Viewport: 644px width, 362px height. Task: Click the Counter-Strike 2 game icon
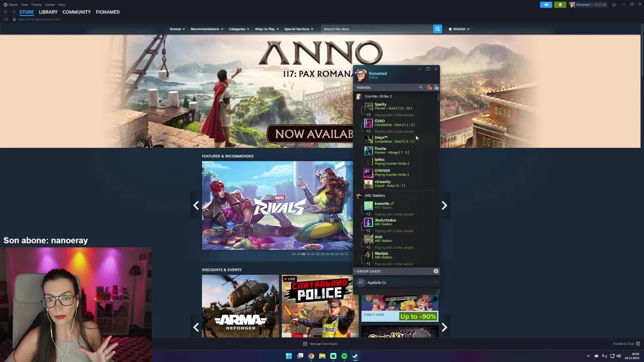[x=359, y=96]
